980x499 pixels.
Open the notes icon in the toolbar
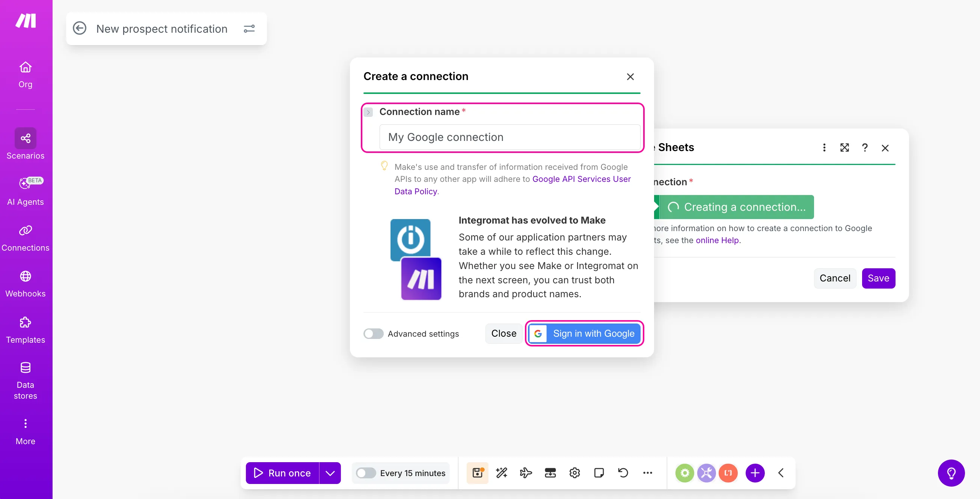tap(599, 473)
